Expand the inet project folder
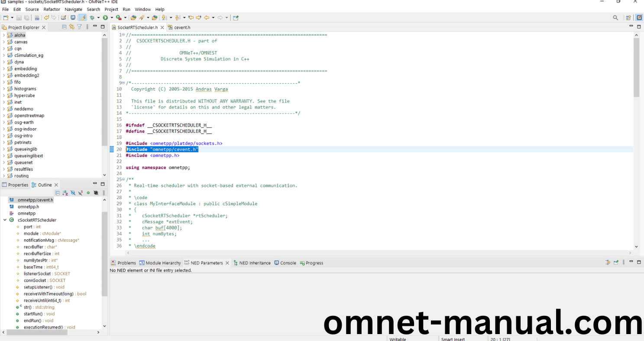This screenshot has width=644, height=341. tap(4, 102)
